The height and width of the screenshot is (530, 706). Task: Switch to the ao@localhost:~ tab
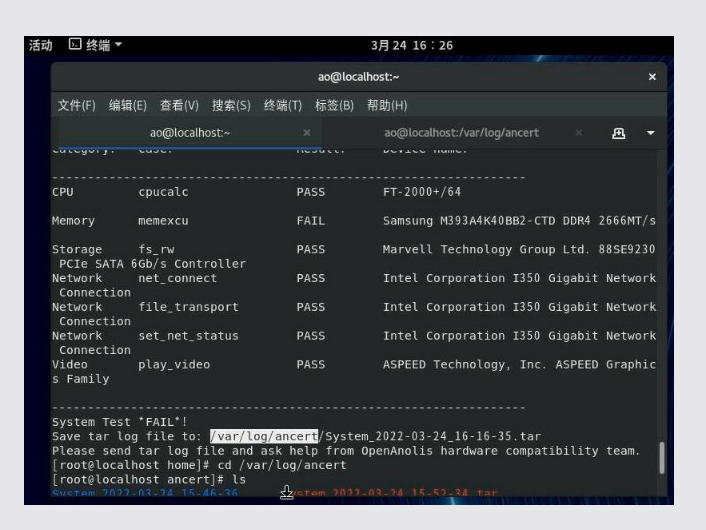click(190, 133)
